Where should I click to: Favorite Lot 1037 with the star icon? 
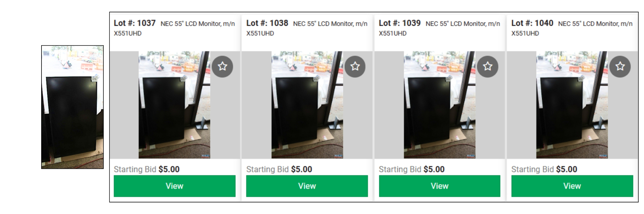222,66
